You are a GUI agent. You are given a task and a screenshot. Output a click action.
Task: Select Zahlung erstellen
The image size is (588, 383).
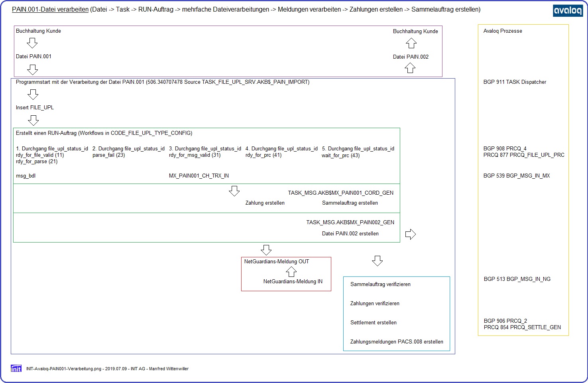[x=265, y=203]
